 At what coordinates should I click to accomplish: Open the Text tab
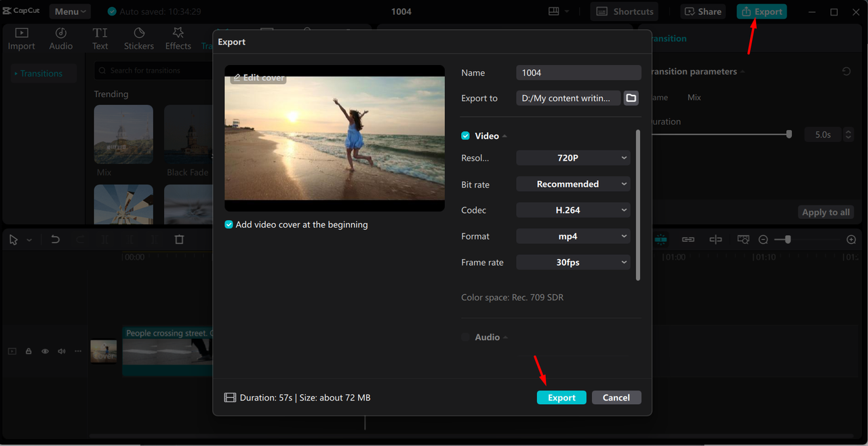coord(100,39)
